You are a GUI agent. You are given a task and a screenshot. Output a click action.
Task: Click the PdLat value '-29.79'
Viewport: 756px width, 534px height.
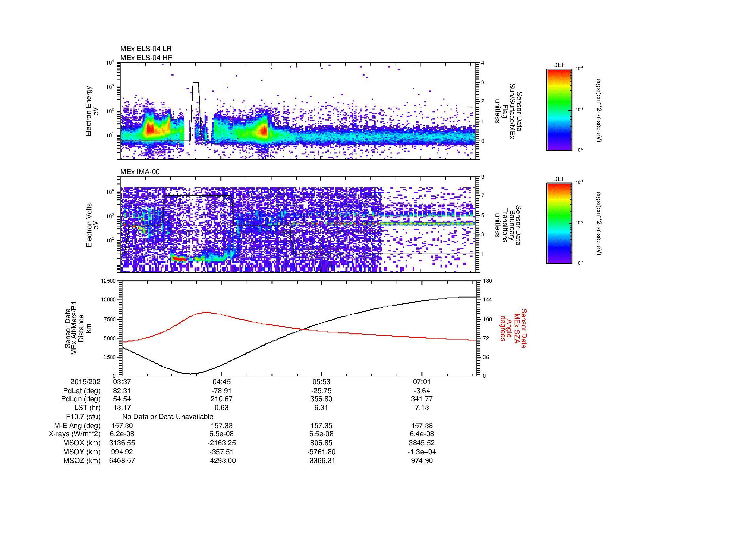tap(321, 391)
